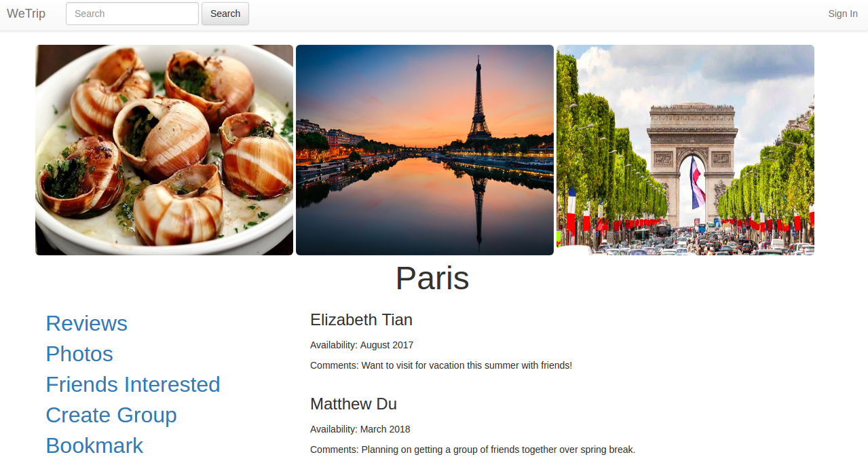This screenshot has width=868, height=459.
Task: Show the Friends Interested list
Action: tap(133, 384)
